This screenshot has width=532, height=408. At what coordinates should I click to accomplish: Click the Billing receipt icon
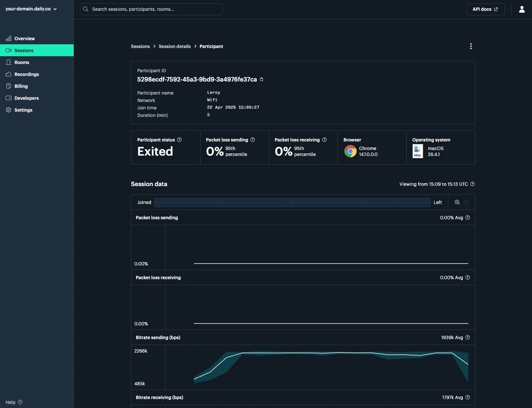click(9, 86)
